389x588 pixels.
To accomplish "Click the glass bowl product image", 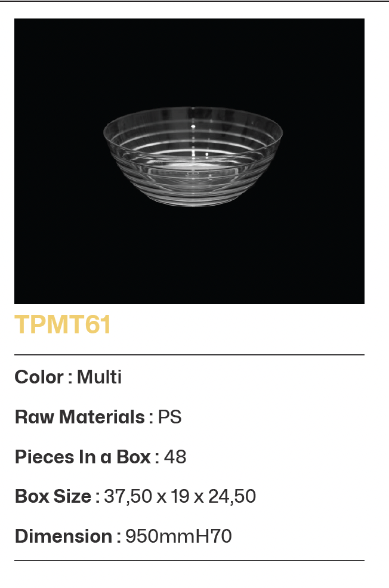I will (x=193, y=157).
